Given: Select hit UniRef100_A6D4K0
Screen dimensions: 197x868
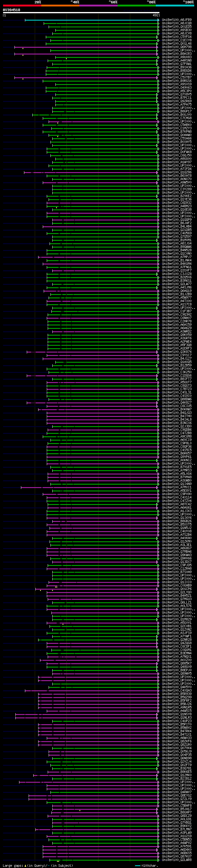Looking at the screenshot, I should coord(177,850).
